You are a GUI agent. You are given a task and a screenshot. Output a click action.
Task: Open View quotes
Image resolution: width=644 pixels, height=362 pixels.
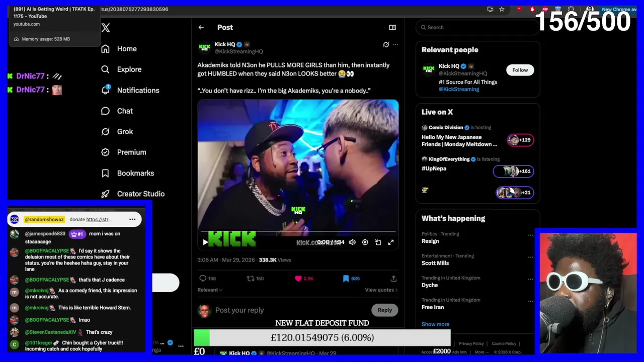coord(381,290)
